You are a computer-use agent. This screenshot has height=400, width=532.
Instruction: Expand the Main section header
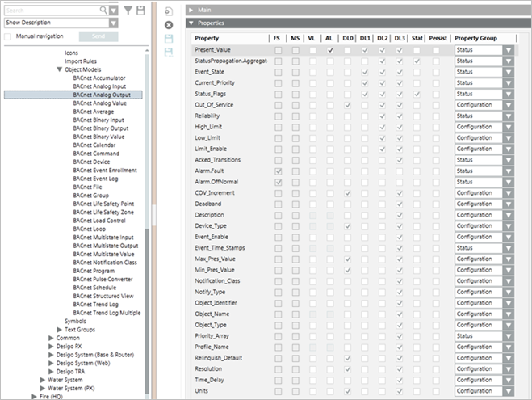tap(191, 9)
